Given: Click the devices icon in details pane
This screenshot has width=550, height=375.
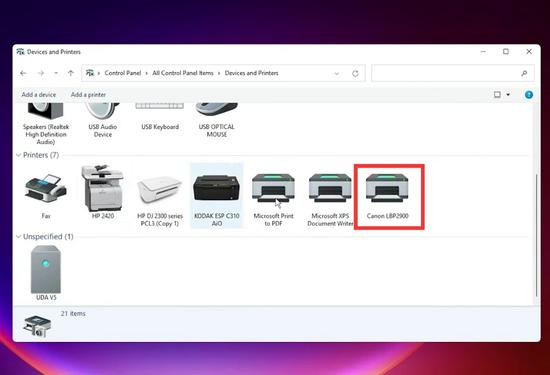Looking at the screenshot, I should click(37, 326).
